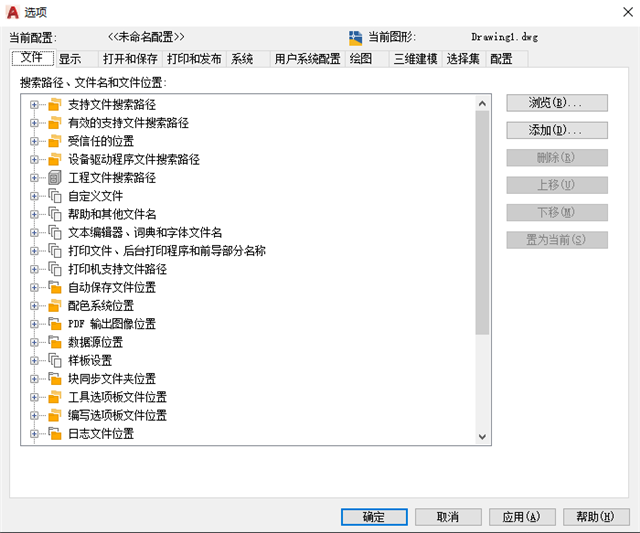Click the folder icon beside 配色系统位置
The width and height of the screenshot is (640, 533).
[55, 306]
